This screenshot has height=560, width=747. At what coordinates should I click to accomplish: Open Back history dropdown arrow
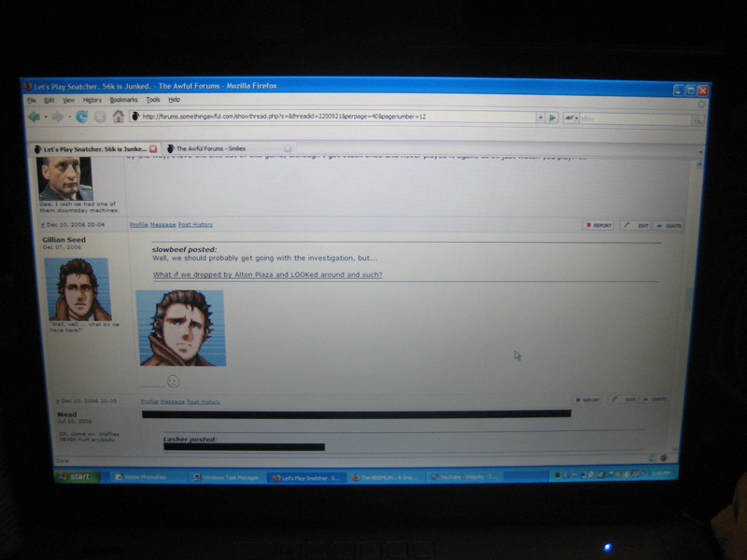[46, 117]
